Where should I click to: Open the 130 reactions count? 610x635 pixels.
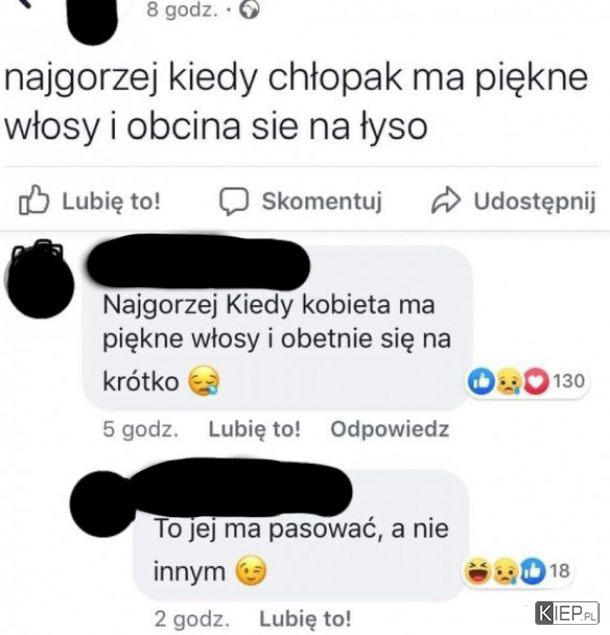[569, 381]
